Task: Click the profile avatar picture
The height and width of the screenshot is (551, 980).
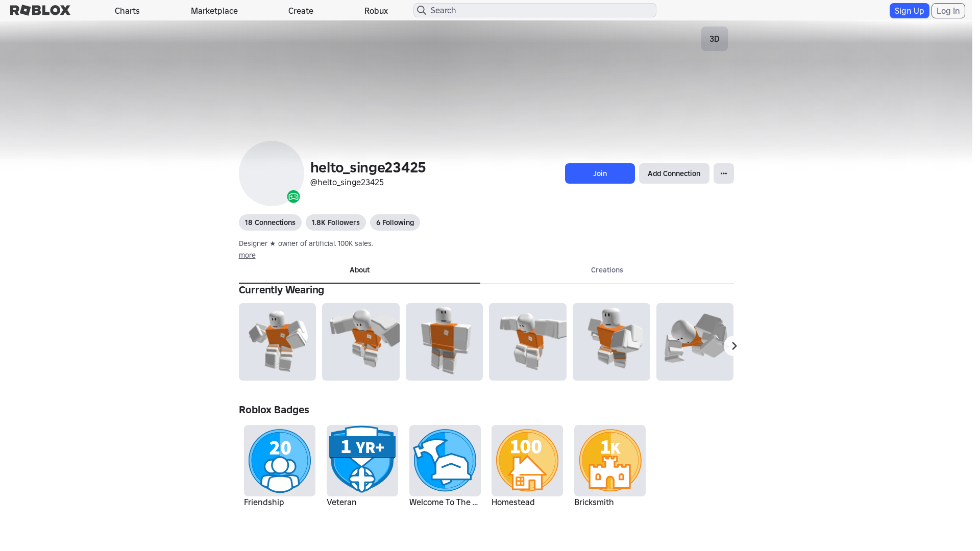Action: (272, 173)
